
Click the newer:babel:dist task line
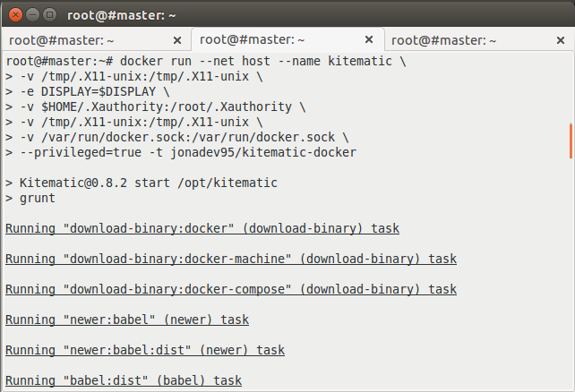point(145,350)
